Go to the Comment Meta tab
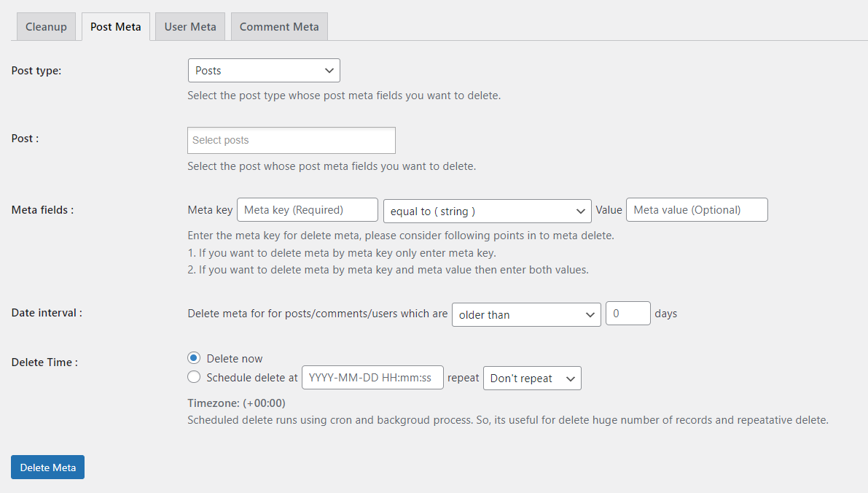868x493 pixels. pos(279,27)
